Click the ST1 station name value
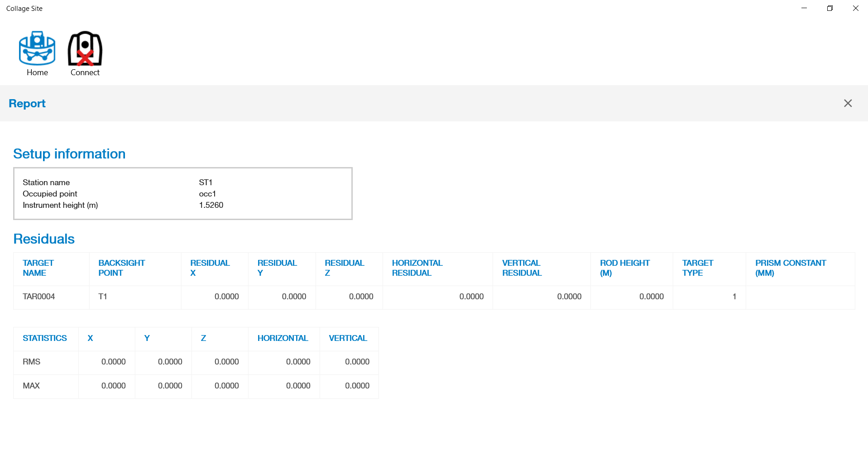Image resolution: width=868 pixels, height=465 pixels. (x=206, y=182)
